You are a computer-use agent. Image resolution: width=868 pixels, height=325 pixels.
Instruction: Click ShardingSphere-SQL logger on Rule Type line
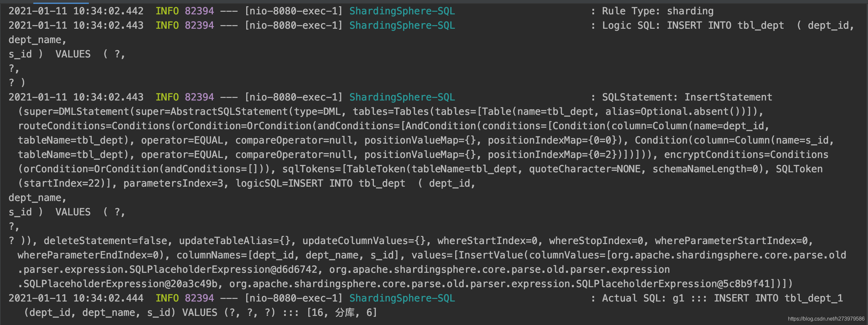point(402,11)
